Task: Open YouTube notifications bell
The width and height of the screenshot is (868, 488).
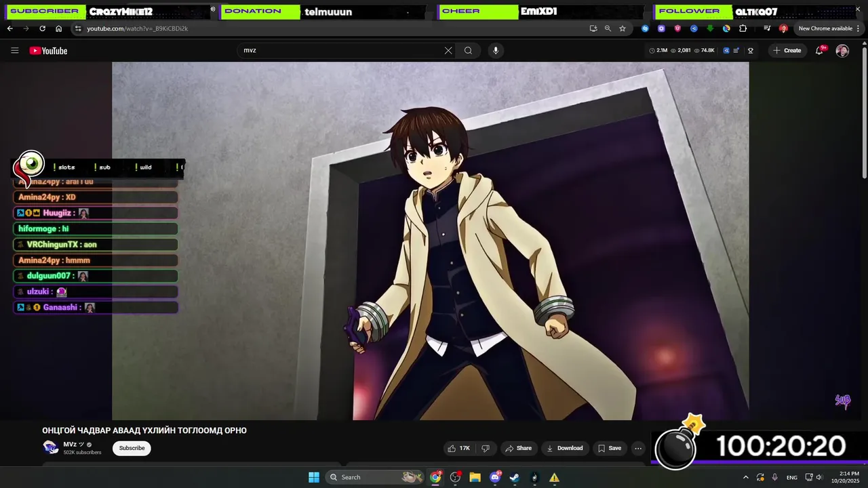Action: point(819,51)
